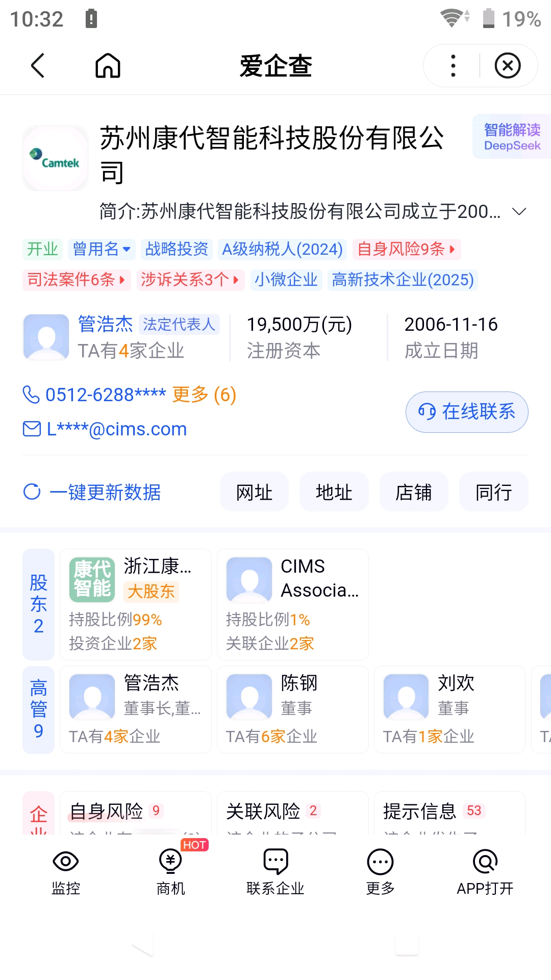Open the 地址 button
Image resolution: width=551 pixels, height=980 pixels.
334,492
